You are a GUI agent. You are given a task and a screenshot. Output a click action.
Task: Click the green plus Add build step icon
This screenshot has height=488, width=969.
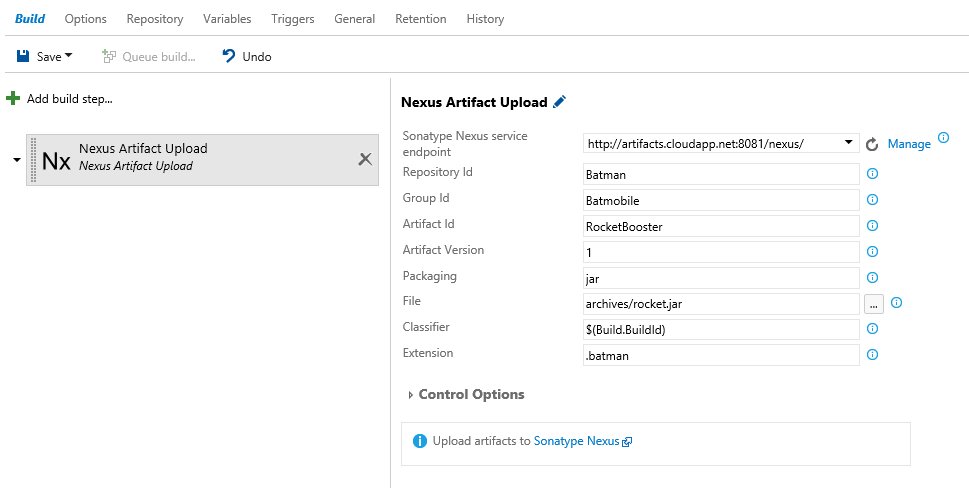[13, 98]
